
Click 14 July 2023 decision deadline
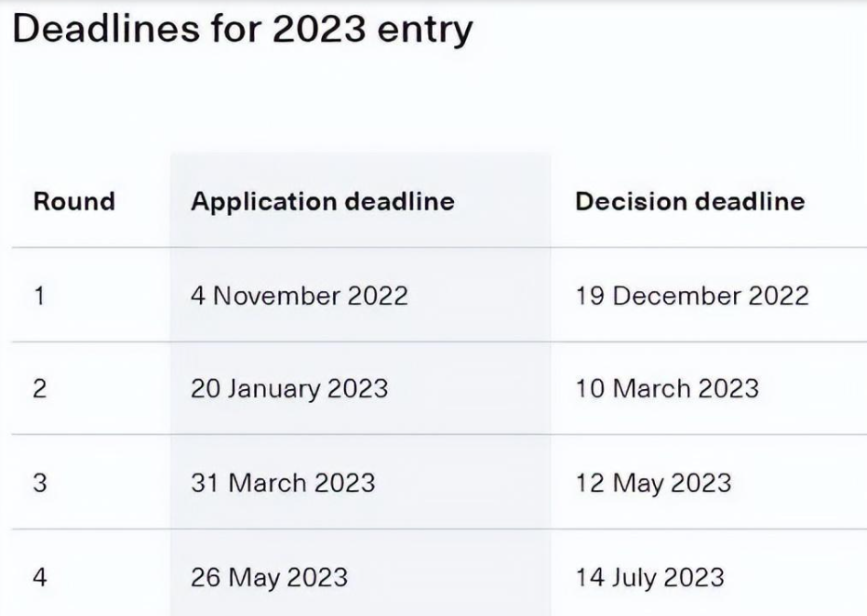[649, 577]
